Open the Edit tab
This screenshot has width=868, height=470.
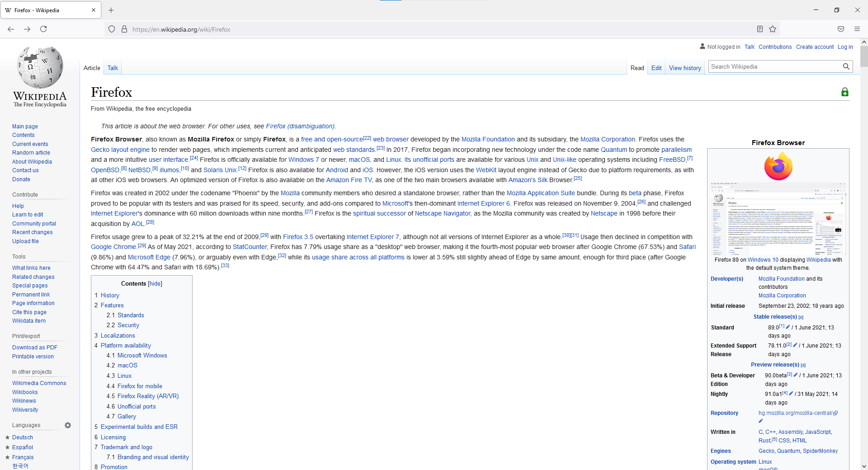pyautogui.click(x=656, y=68)
